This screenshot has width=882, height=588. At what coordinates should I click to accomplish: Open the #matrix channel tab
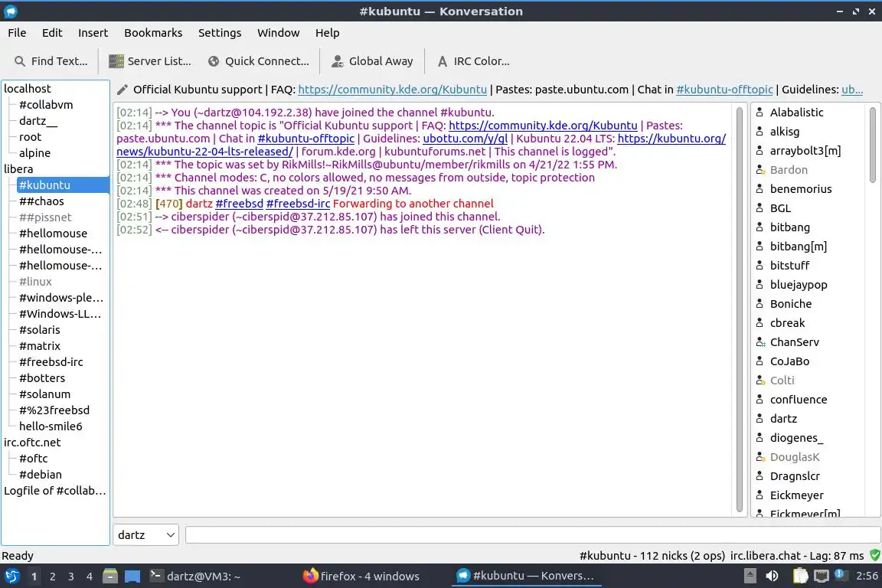pos(39,346)
